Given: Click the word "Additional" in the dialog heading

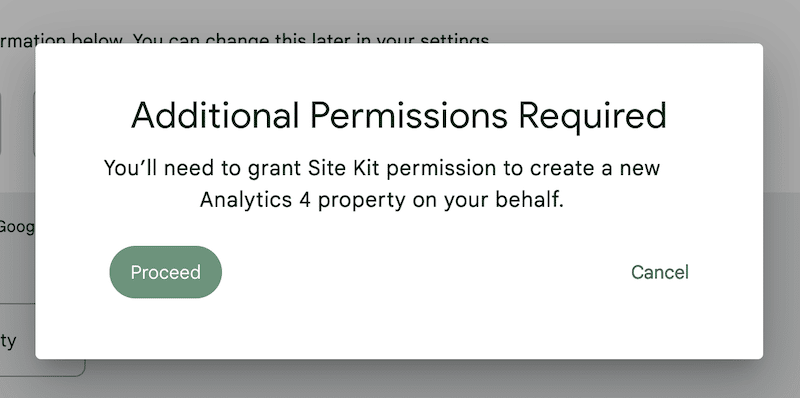Looking at the screenshot, I should click(215, 115).
